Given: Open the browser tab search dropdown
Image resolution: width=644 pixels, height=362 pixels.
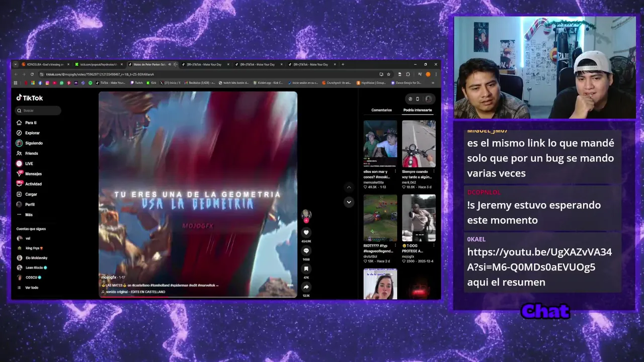Looking at the screenshot, I should point(15,64).
